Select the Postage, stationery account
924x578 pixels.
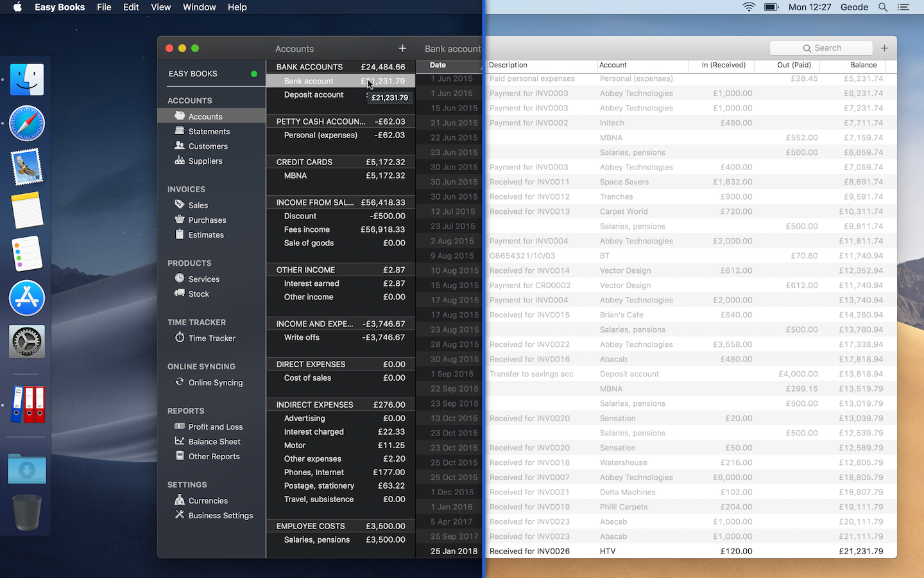(x=341, y=486)
